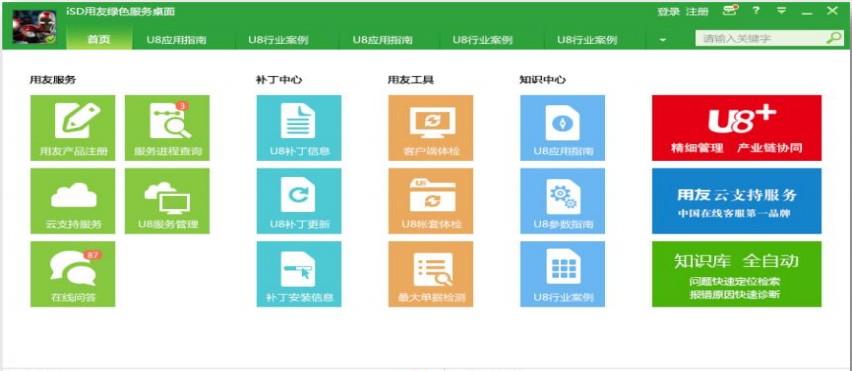Open the first U8应用指南 tab
This screenshot has height=371, width=852.
(177, 40)
